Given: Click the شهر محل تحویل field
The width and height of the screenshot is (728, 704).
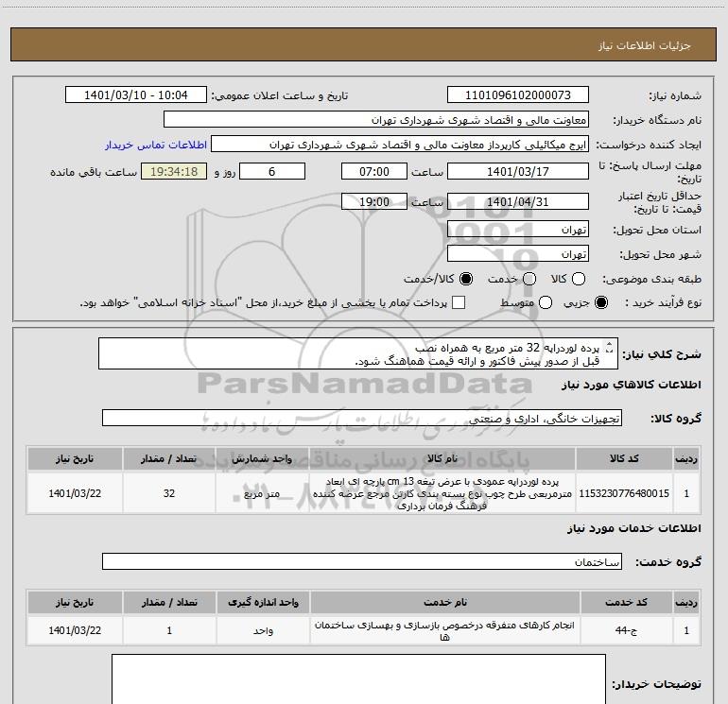Looking at the screenshot, I should pos(518,253).
